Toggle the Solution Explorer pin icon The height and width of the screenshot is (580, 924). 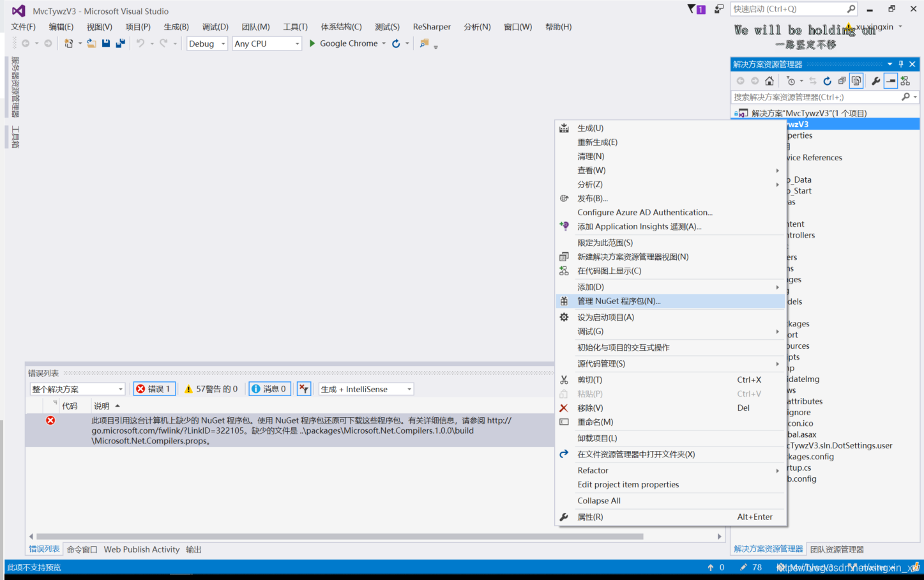tap(901, 64)
